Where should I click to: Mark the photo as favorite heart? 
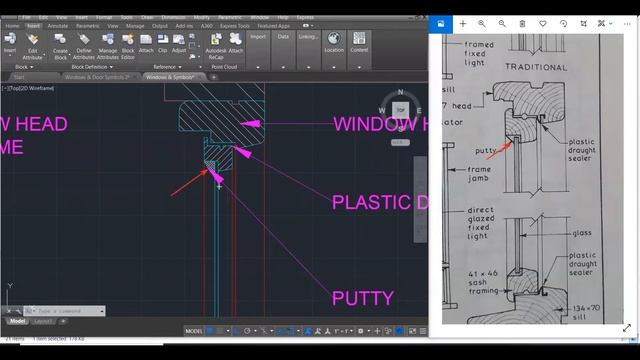tap(542, 24)
